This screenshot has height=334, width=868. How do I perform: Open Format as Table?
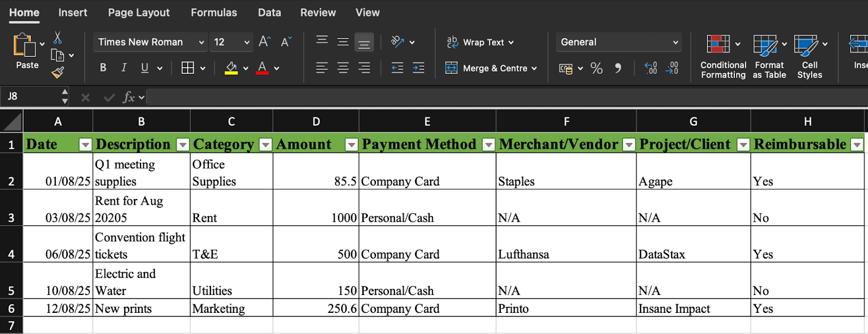[769, 57]
